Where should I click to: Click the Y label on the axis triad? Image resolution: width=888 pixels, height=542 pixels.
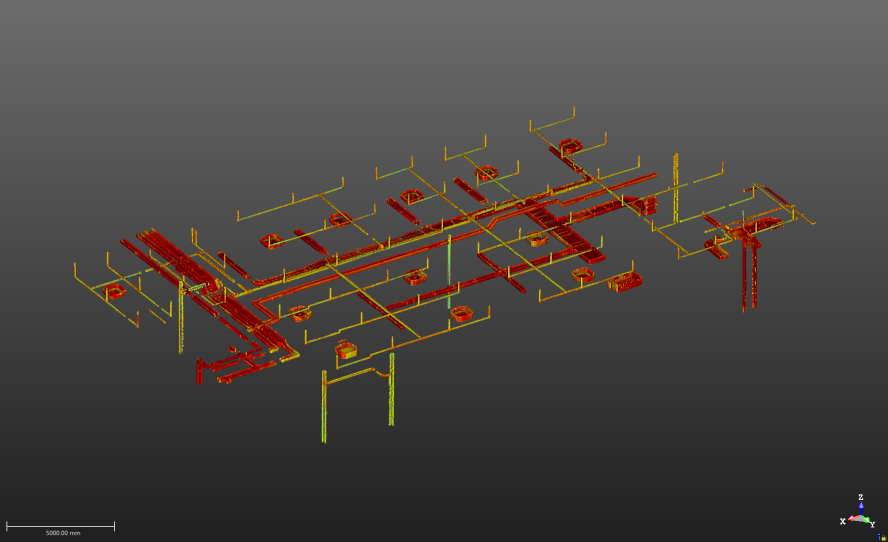(873, 525)
